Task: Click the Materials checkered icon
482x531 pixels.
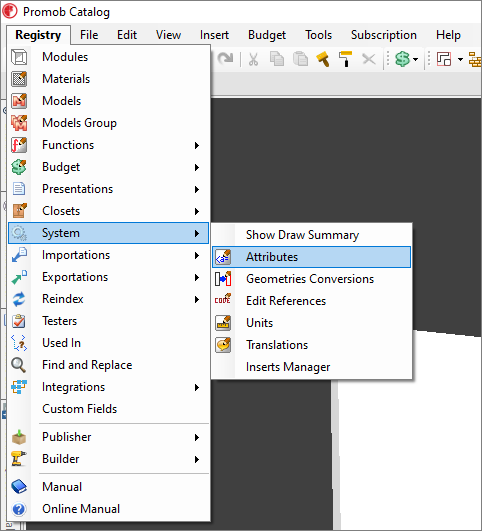Action: [19, 79]
